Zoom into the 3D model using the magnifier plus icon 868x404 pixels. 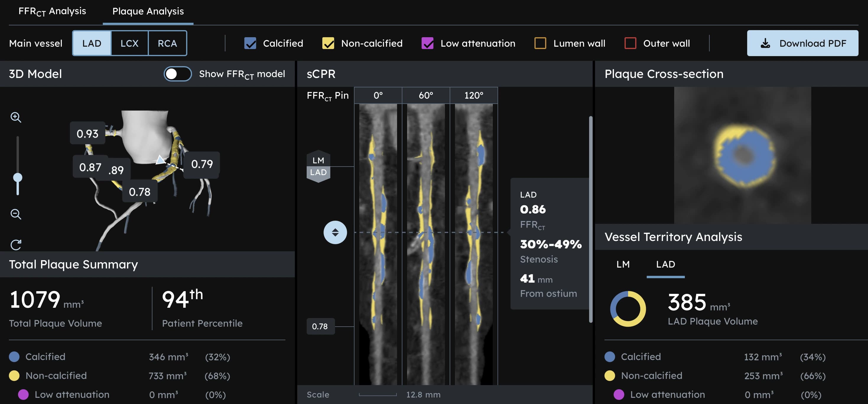(16, 117)
